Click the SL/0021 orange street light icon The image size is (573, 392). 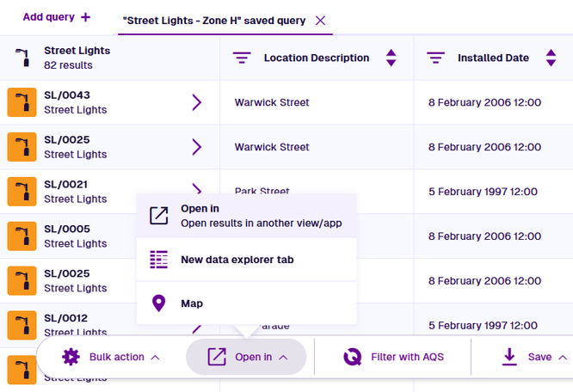(22, 192)
